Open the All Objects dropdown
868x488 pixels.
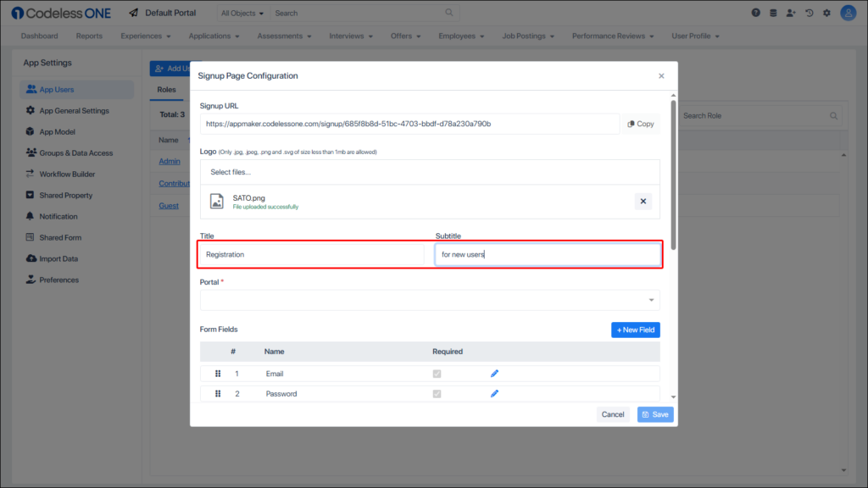tap(242, 13)
